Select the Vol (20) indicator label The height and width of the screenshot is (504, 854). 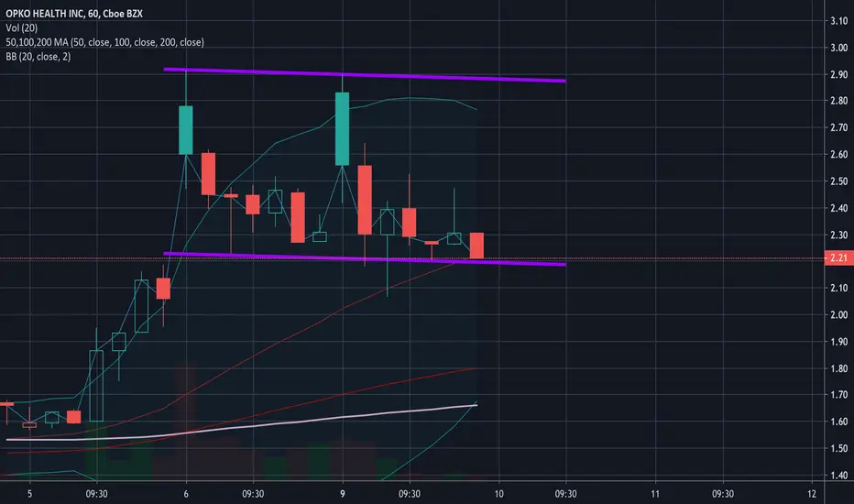[x=22, y=27]
